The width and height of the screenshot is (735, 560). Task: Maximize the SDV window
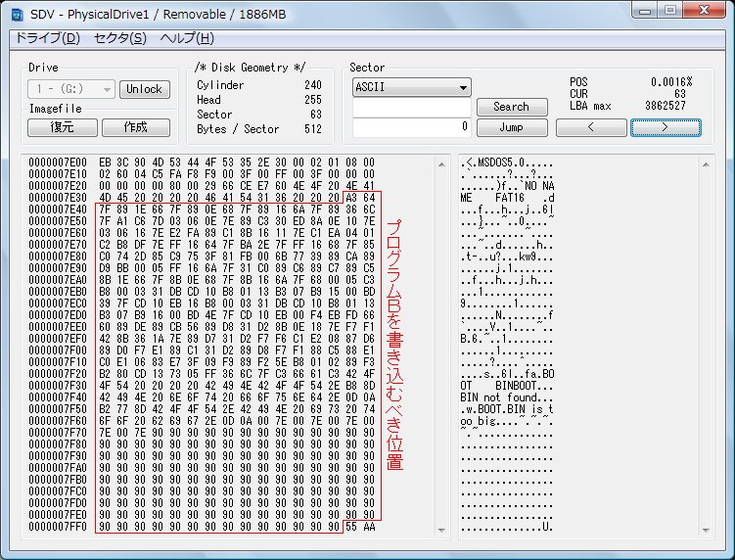(670, 10)
